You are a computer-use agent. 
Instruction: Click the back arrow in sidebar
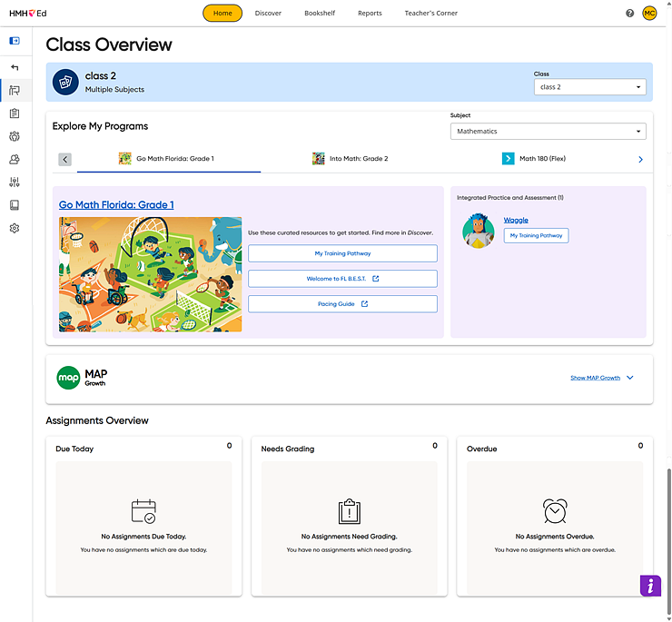click(x=15, y=67)
